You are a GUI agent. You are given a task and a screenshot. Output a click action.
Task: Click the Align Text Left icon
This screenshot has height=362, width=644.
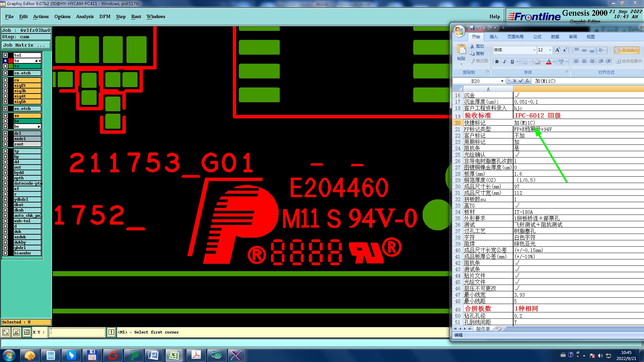coord(576,61)
